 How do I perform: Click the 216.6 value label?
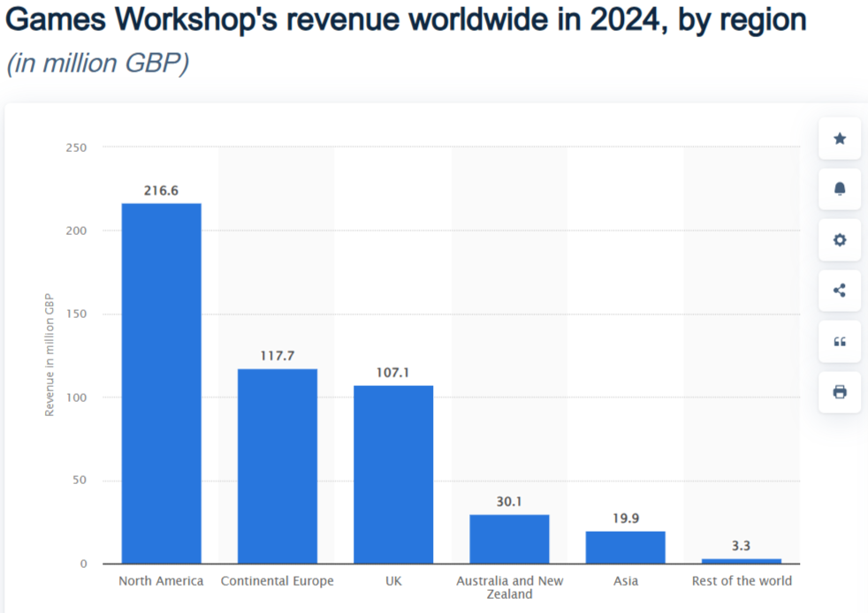click(161, 190)
